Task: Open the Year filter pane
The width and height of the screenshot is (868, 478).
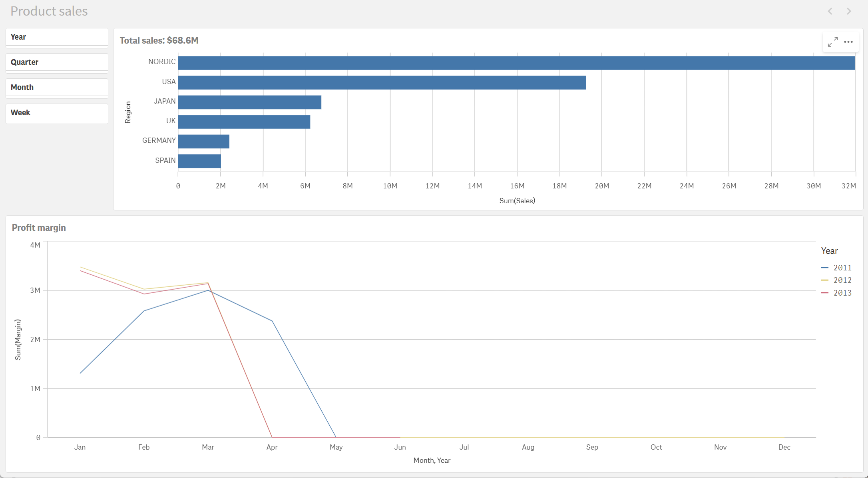Action: 57,37
